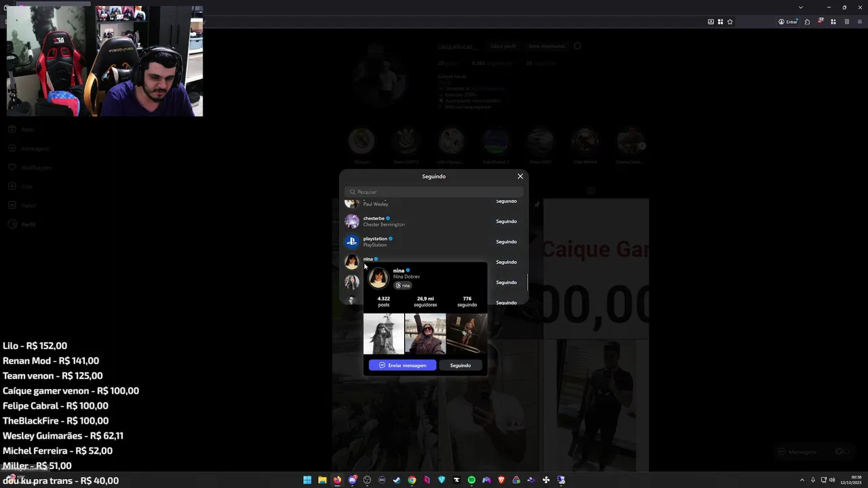Viewport: 868px width, 488px height.
Task: Click the microphone icon in the system tray
Action: 813,480
